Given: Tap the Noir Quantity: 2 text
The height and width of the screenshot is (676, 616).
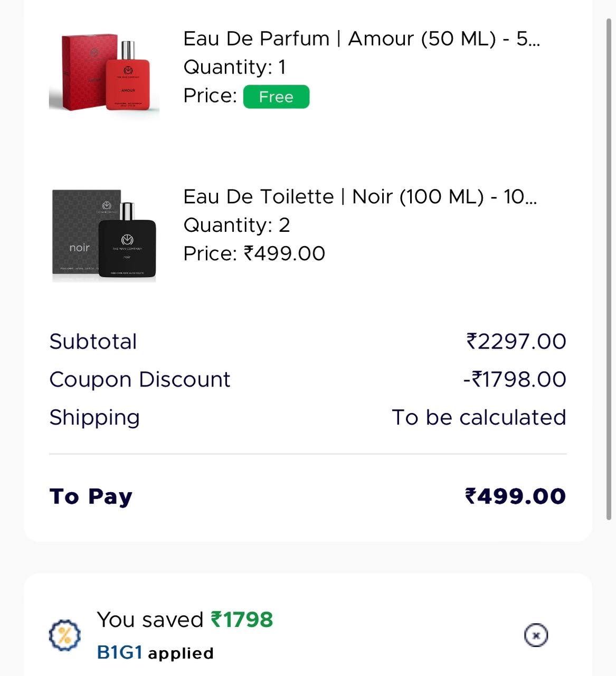Looking at the screenshot, I should tap(236, 225).
